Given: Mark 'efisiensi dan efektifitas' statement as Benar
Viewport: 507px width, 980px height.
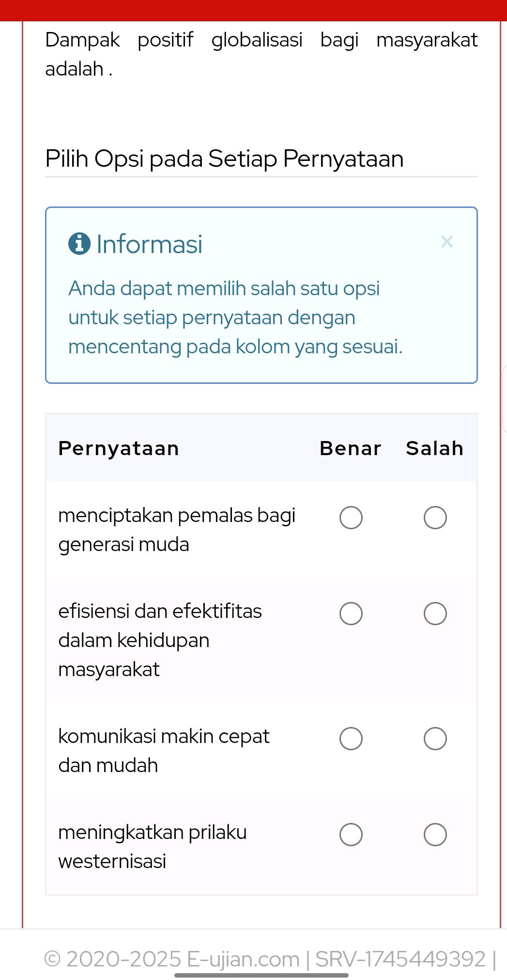Looking at the screenshot, I should click(x=351, y=613).
